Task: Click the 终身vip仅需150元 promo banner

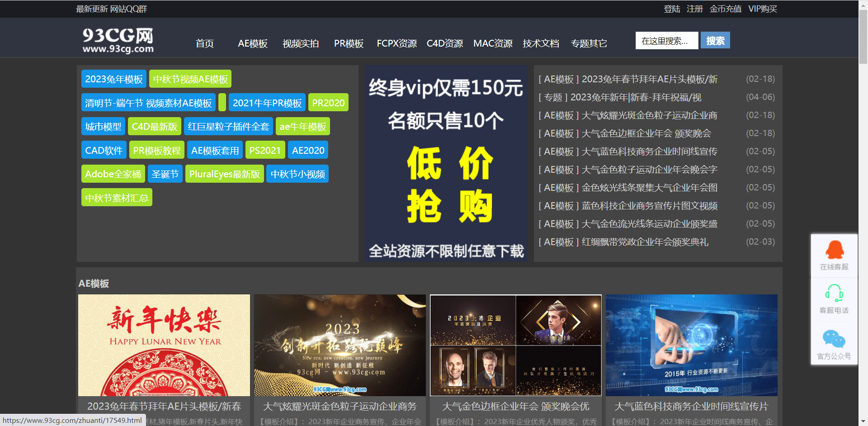Action: pyautogui.click(x=446, y=163)
